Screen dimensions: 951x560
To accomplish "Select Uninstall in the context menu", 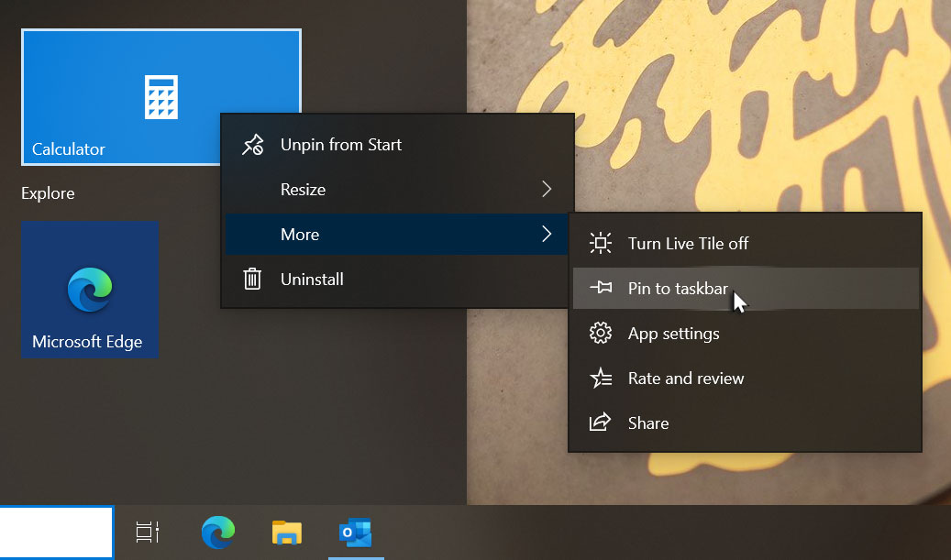I will 311,279.
